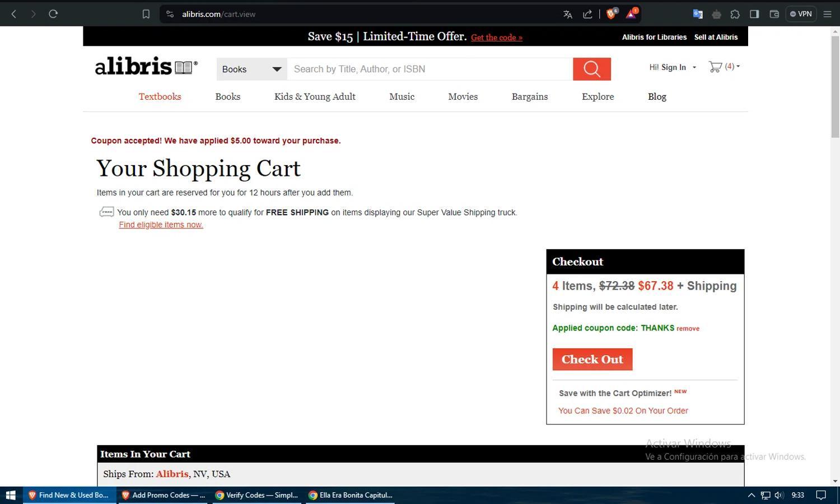Viewport: 840px width, 504px height.
Task: Expand the cart dropdown arrow
Action: point(738,67)
